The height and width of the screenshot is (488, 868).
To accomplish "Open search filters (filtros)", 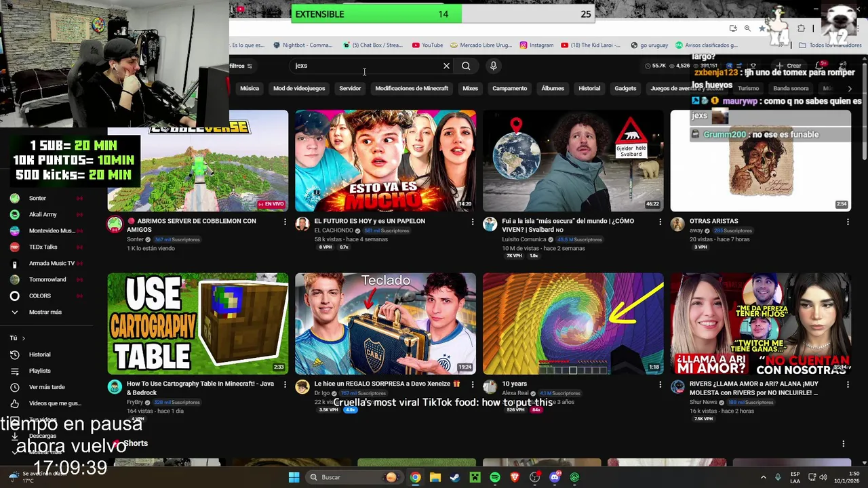I will pyautogui.click(x=241, y=66).
